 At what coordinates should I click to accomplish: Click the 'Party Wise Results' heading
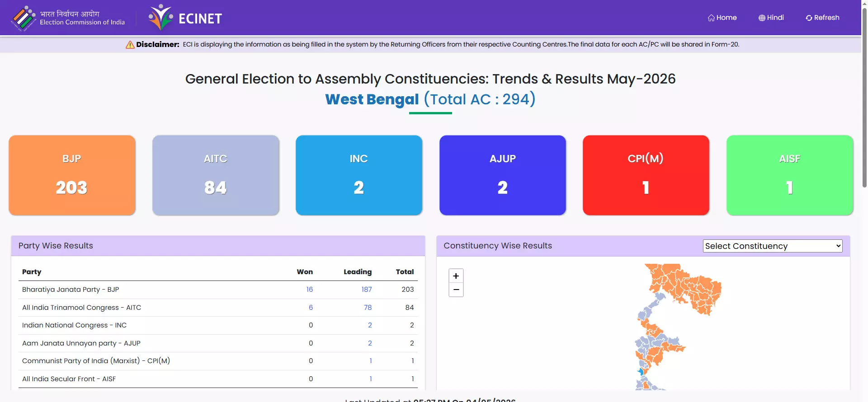click(x=56, y=246)
